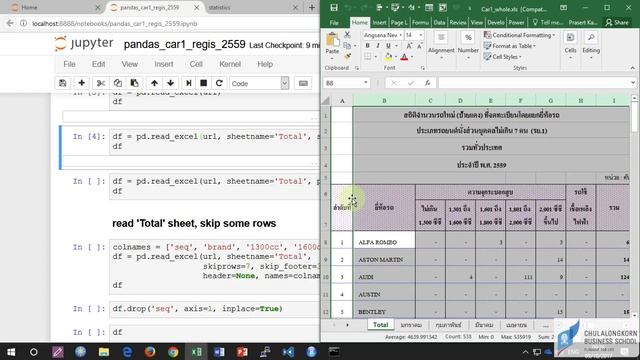
Task: Open the cell type Code dropdown
Action: click(259, 83)
